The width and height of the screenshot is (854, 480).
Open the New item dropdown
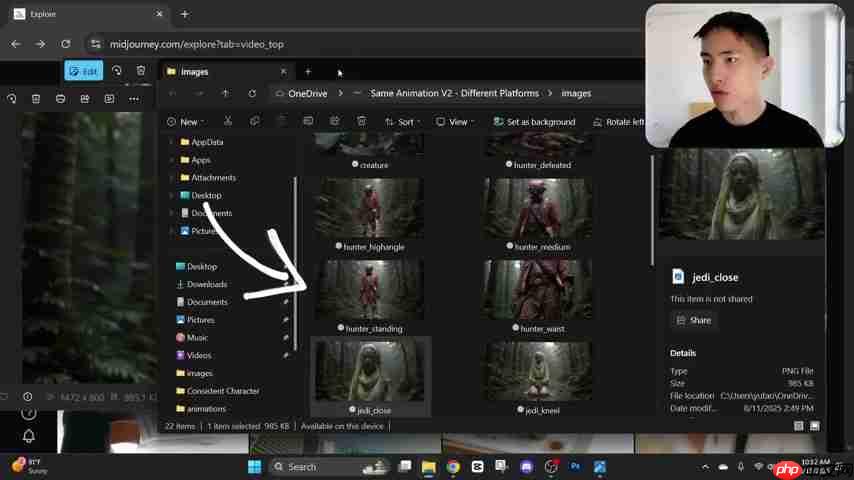(184, 122)
